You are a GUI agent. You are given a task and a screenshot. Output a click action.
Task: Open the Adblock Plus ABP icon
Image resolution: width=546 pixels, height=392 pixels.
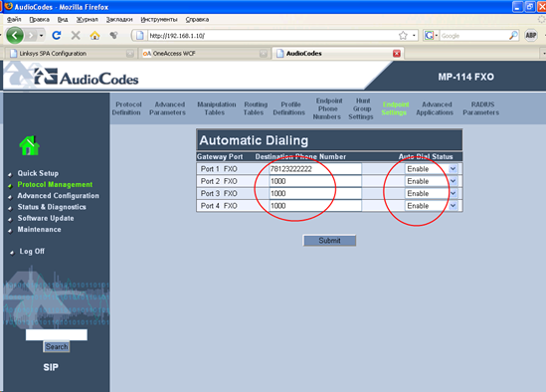click(x=531, y=35)
